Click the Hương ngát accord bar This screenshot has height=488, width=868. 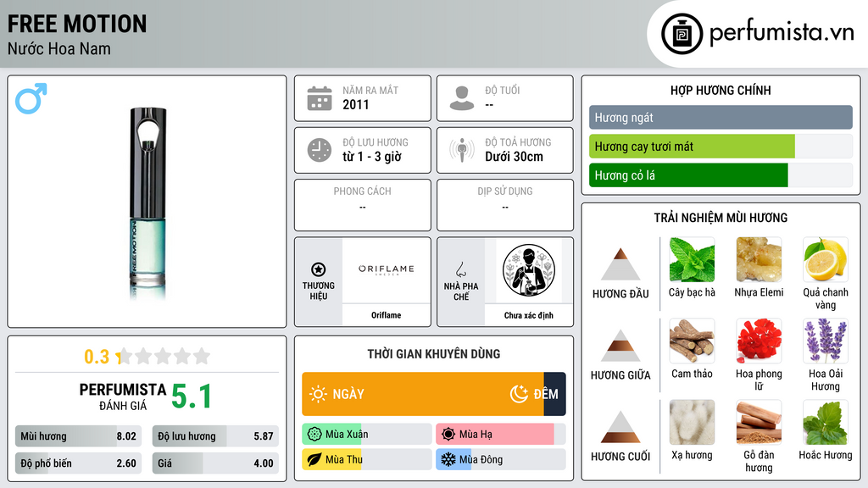pyautogui.click(x=721, y=117)
